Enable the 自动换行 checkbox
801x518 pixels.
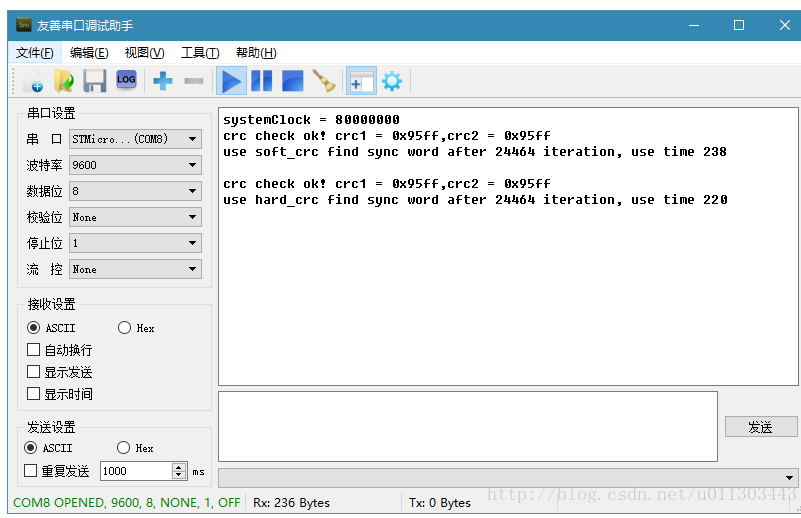click(x=34, y=350)
